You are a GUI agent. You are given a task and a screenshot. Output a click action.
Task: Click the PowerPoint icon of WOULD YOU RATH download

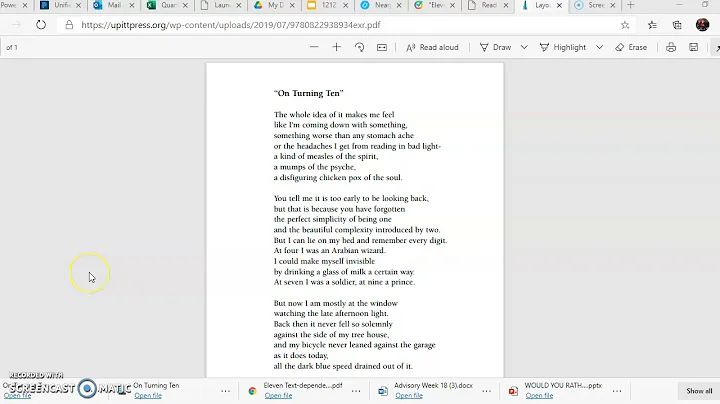[513, 391]
